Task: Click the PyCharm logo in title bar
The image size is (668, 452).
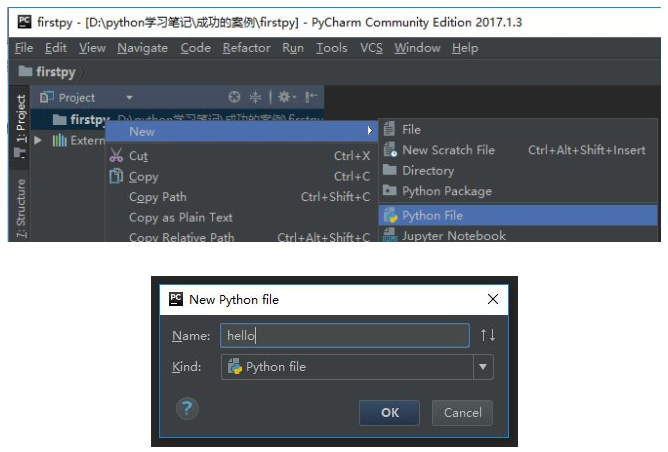Action: click(x=24, y=21)
